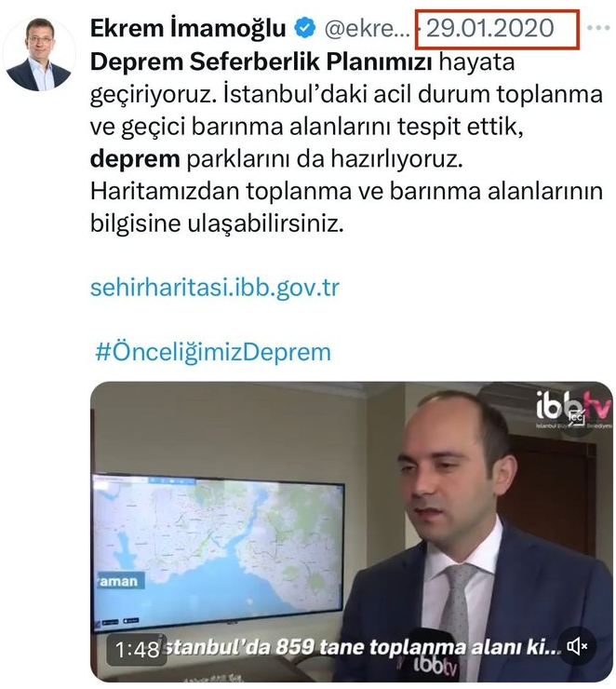Click the bold word deprem in tweet

[x=135, y=159]
